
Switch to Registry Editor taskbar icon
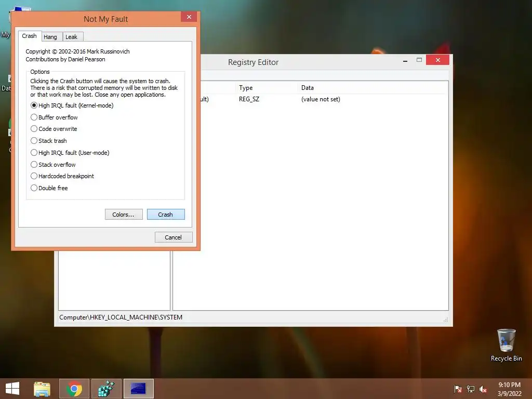pyautogui.click(x=106, y=389)
